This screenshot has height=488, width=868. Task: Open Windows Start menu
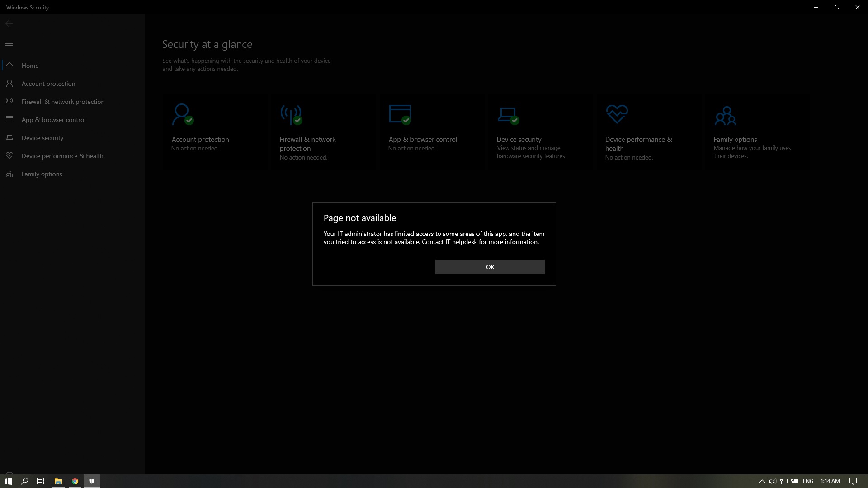click(x=8, y=481)
